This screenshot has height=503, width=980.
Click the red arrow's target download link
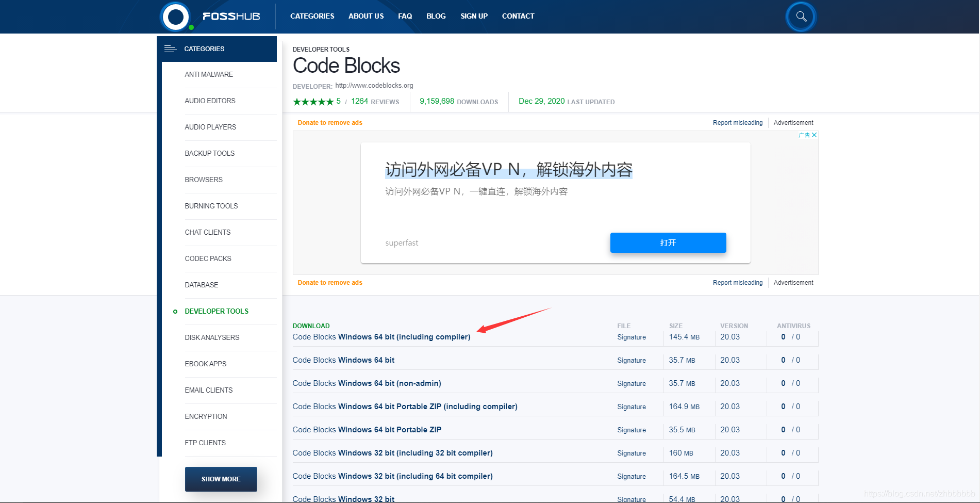click(381, 337)
